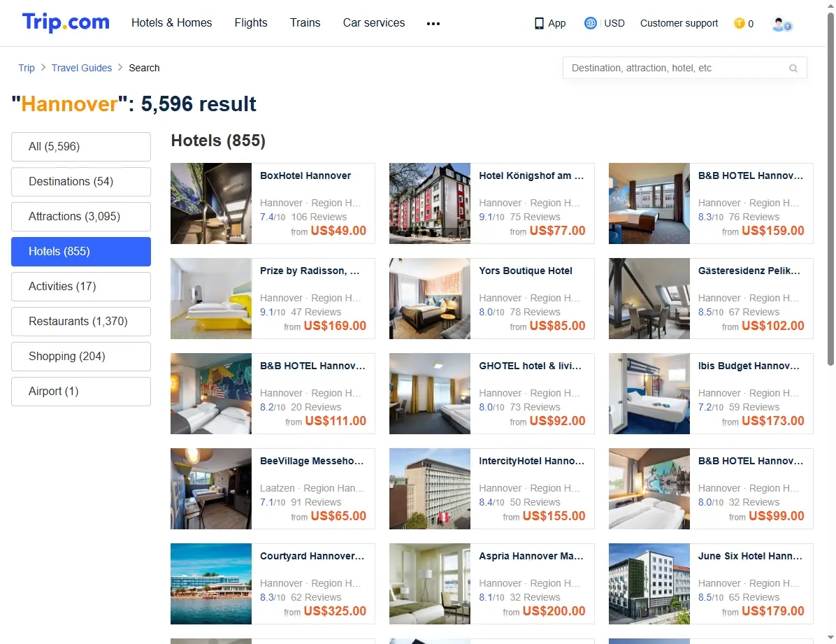Select the Hotels (855) filter
Screen dimensions: 836x644
click(x=81, y=251)
